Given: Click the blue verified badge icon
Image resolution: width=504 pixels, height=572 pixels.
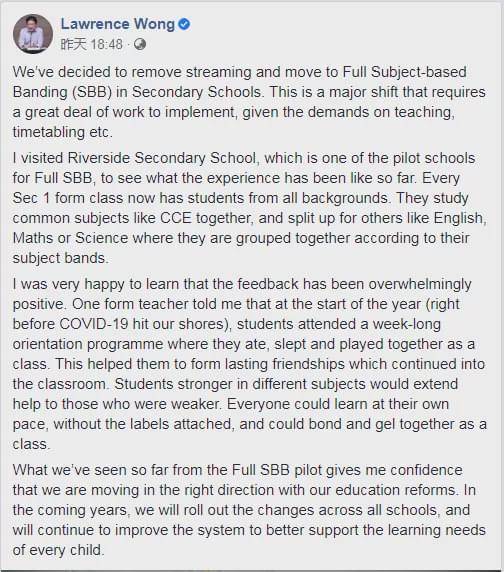Looking at the screenshot, I should (184, 24).
